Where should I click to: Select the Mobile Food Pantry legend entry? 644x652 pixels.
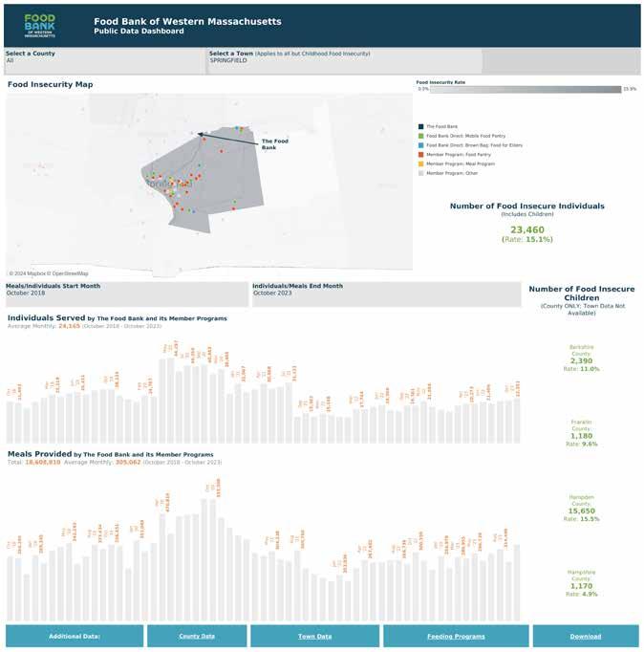(462, 136)
